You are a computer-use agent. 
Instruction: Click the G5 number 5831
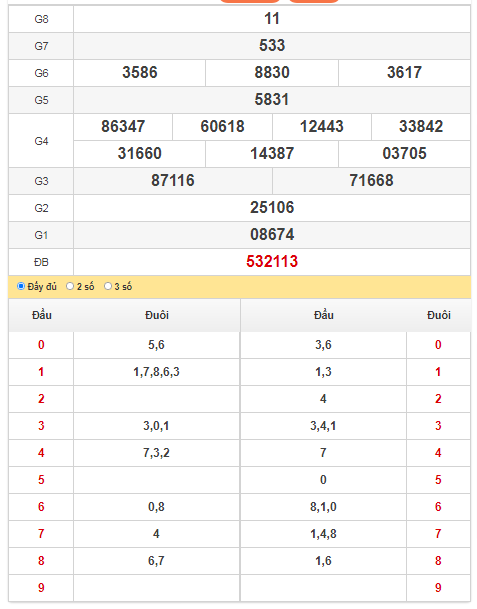pyautogui.click(x=272, y=99)
